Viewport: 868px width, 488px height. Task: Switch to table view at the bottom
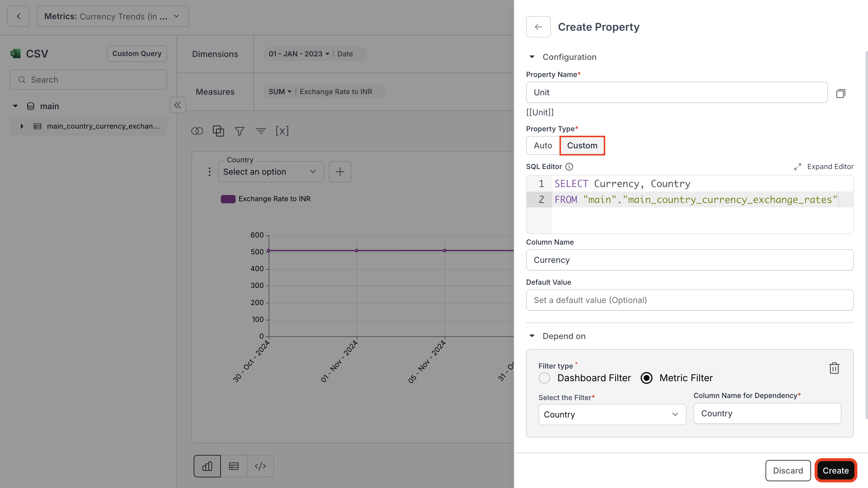(x=234, y=466)
